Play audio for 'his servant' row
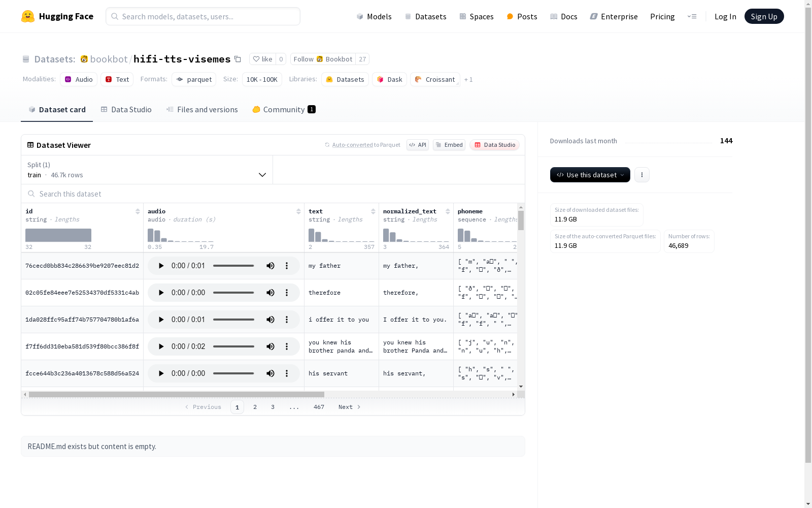The image size is (812, 508). [x=161, y=373]
